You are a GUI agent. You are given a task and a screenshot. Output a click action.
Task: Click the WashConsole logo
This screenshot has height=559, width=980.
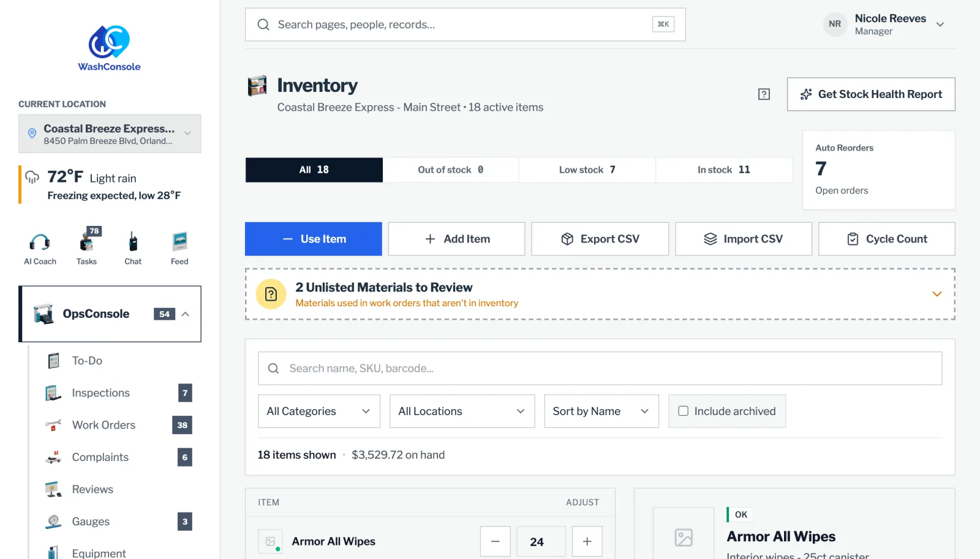tap(109, 48)
